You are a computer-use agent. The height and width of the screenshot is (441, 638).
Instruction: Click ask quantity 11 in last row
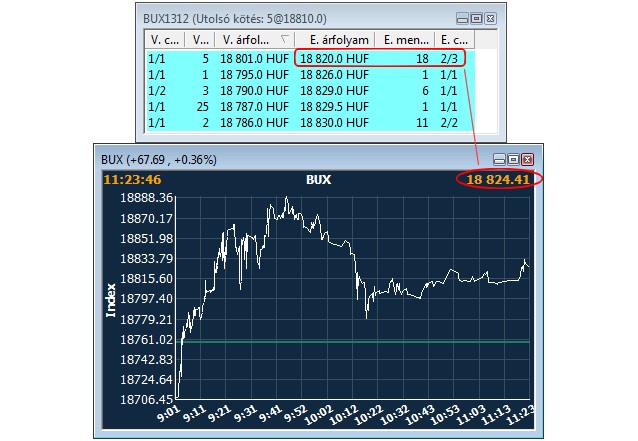[422, 122]
